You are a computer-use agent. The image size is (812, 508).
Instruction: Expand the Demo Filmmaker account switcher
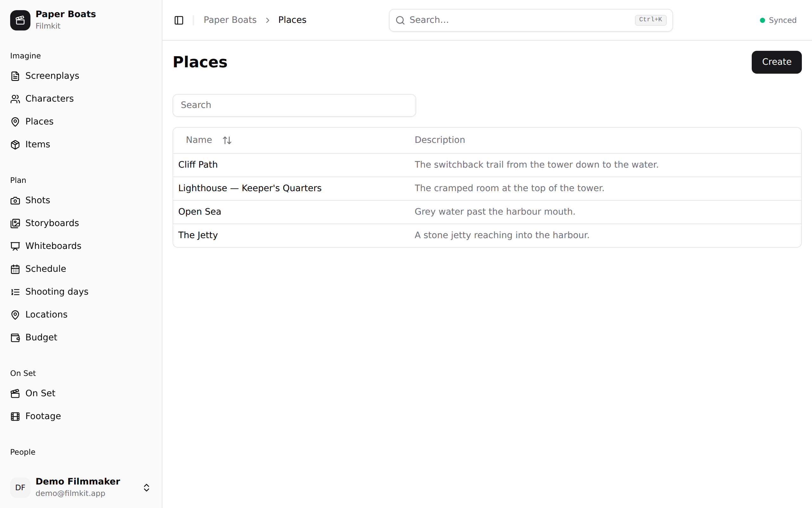point(146,487)
